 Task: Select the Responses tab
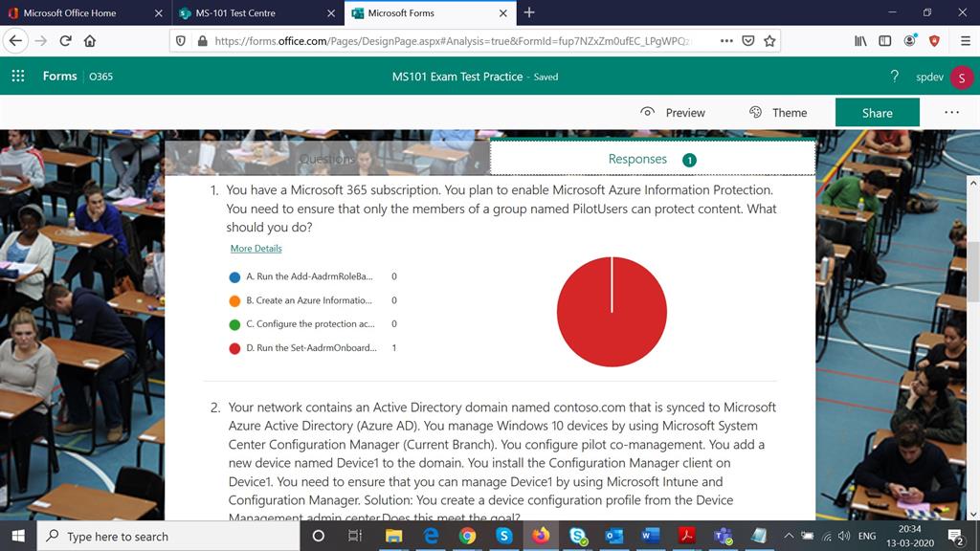(x=653, y=159)
